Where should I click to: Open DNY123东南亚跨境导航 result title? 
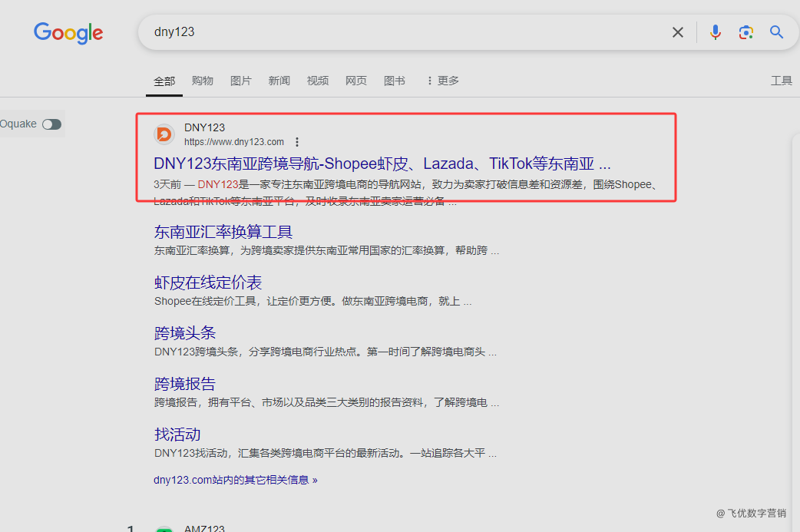(x=382, y=164)
